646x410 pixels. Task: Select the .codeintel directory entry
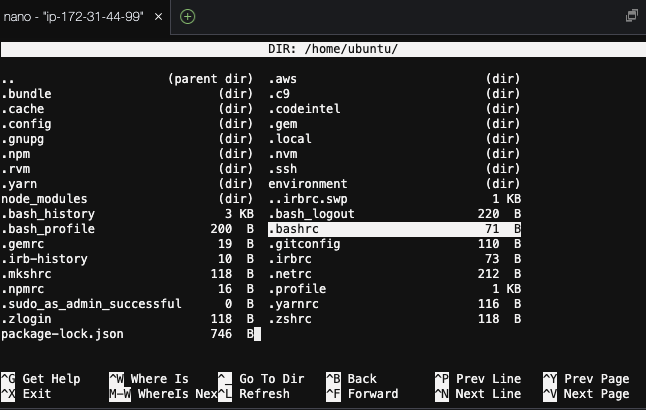click(394, 109)
